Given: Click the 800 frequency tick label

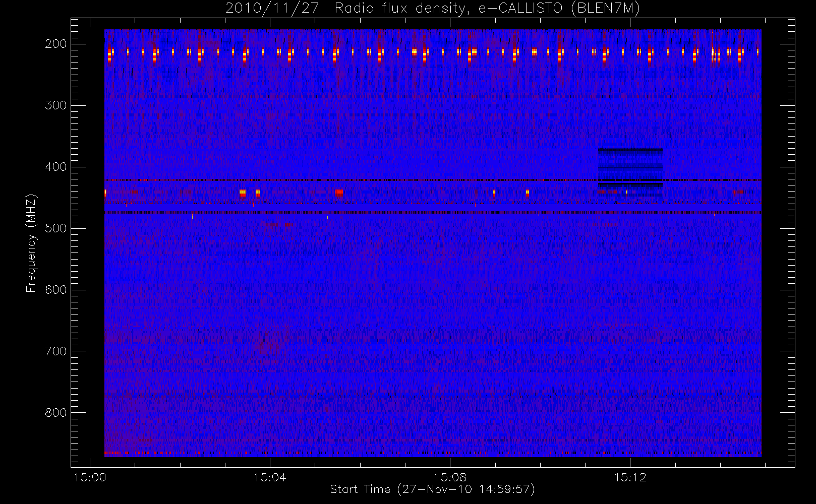Looking at the screenshot, I should point(55,413).
